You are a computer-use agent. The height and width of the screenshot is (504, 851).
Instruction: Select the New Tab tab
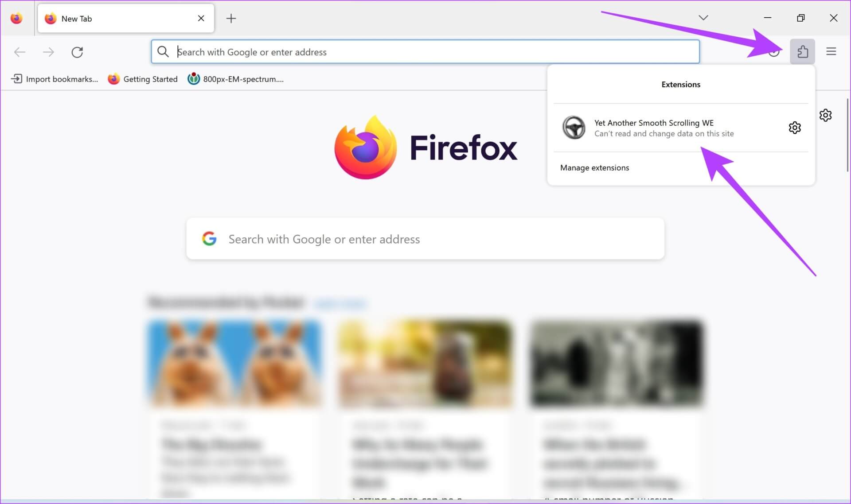click(x=126, y=18)
